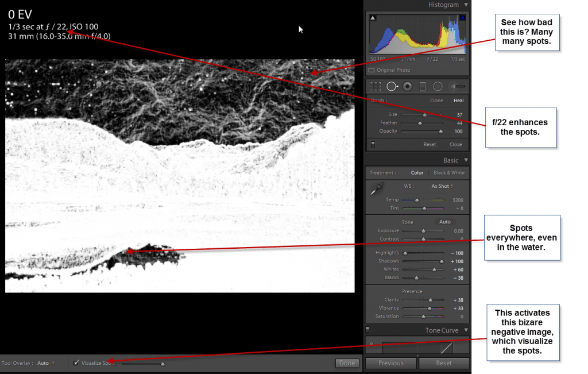The image size is (588, 374).
Task: Select the Spot Removal tool
Action: tap(391, 86)
